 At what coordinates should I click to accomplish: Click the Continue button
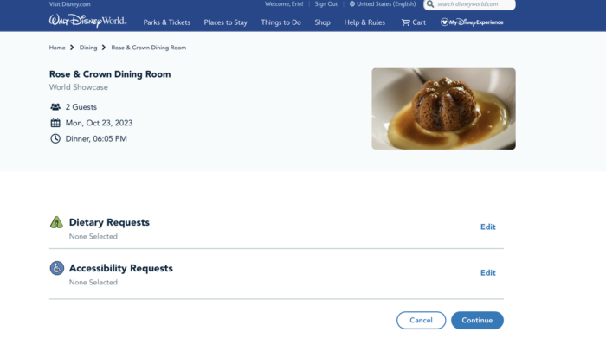[477, 321]
